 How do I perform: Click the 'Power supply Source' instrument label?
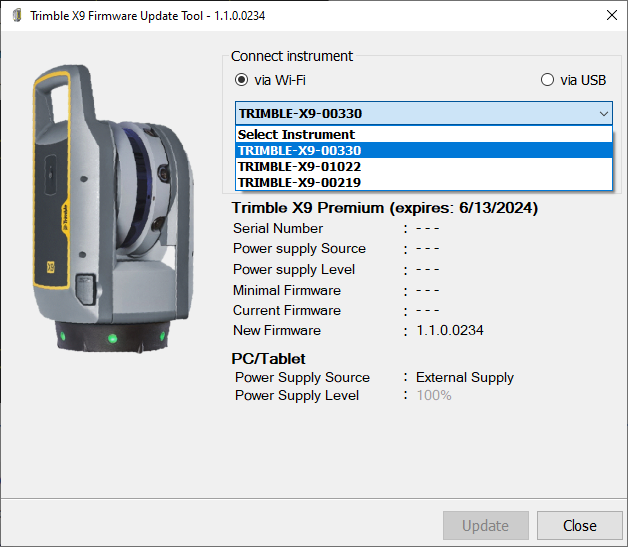299,249
